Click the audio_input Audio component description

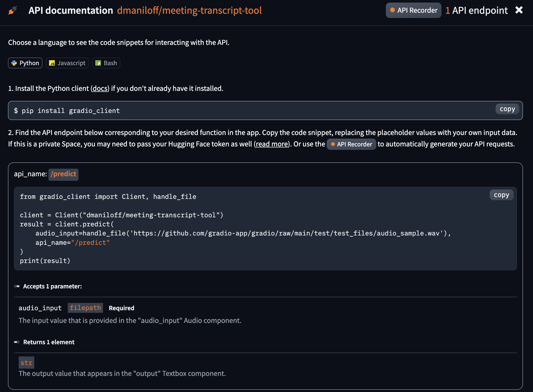pos(130,321)
